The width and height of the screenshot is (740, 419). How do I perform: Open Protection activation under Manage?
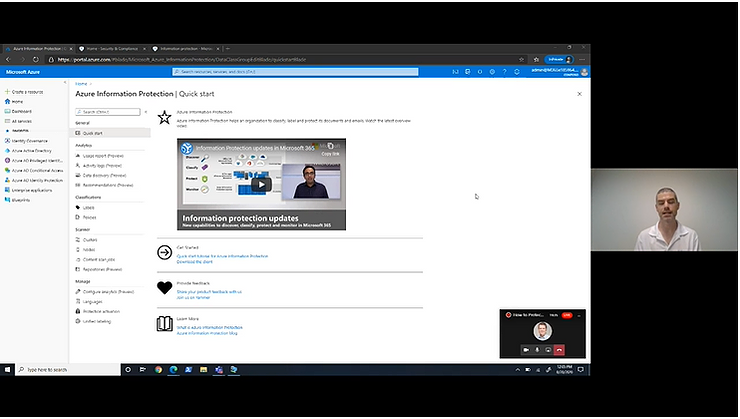coord(101,311)
